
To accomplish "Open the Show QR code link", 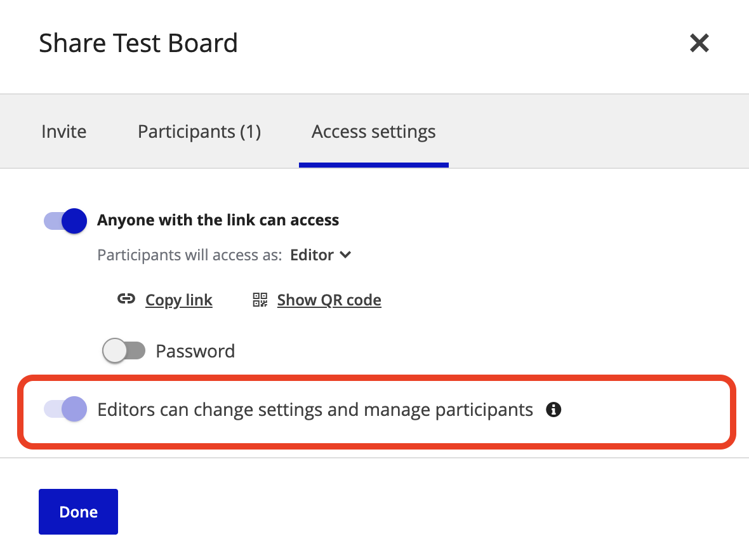I will coord(329,300).
